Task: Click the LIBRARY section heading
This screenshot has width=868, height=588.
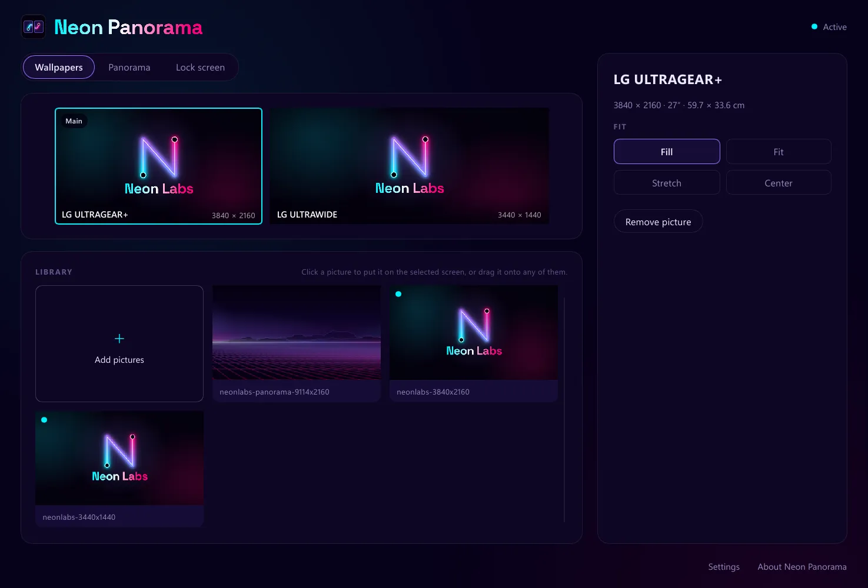Action: coord(54,272)
